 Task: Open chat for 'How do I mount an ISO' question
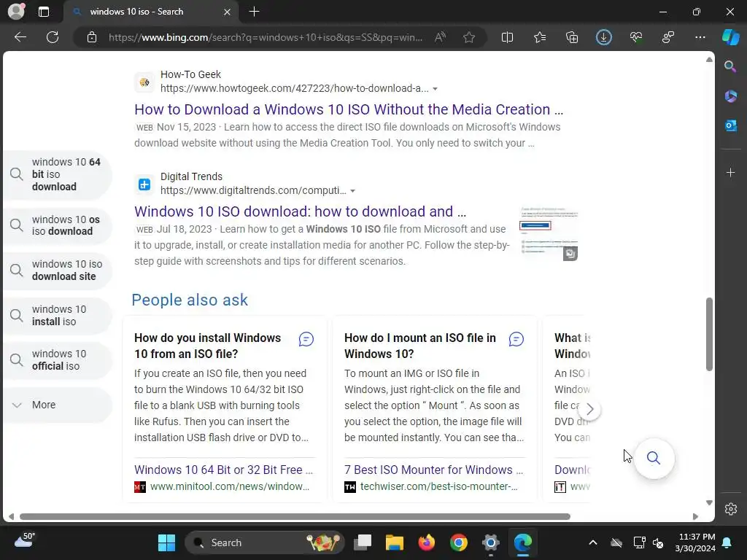pos(516,339)
